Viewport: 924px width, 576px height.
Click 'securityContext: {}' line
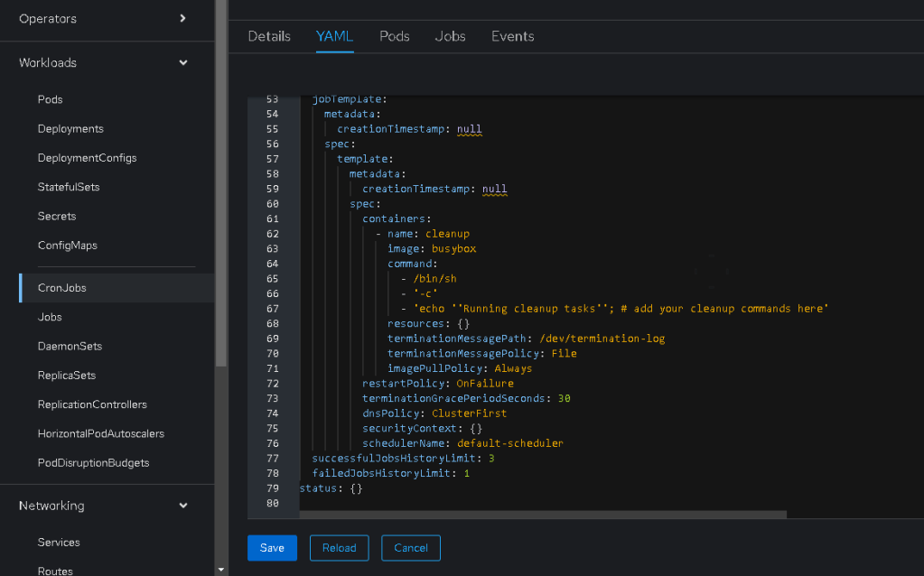422,428
